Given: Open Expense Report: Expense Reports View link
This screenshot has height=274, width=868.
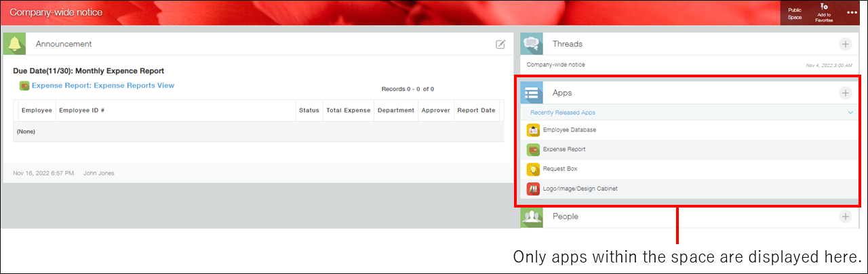Looking at the screenshot, I should pos(103,85).
